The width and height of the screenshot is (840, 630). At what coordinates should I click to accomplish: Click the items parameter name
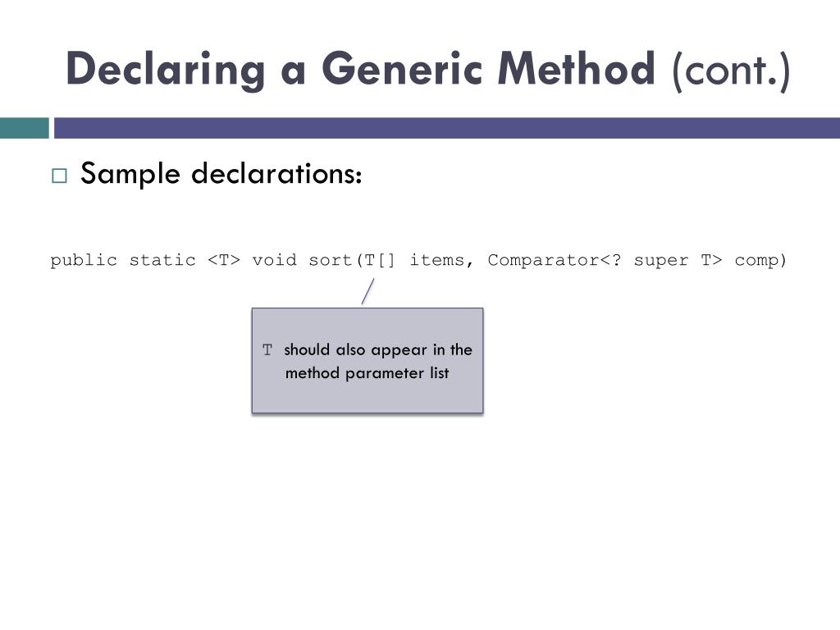[437, 260]
